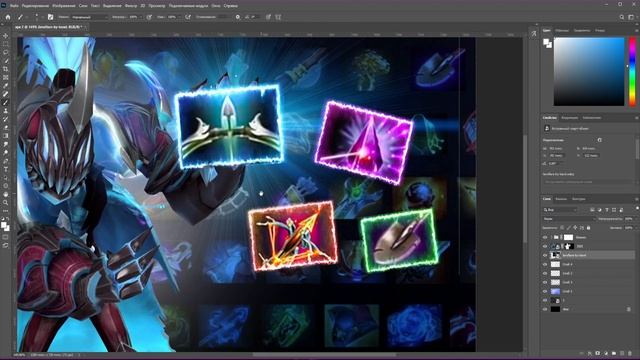Click the delete layer trash icon
The width and height of the screenshot is (640, 360).
[630, 353]
